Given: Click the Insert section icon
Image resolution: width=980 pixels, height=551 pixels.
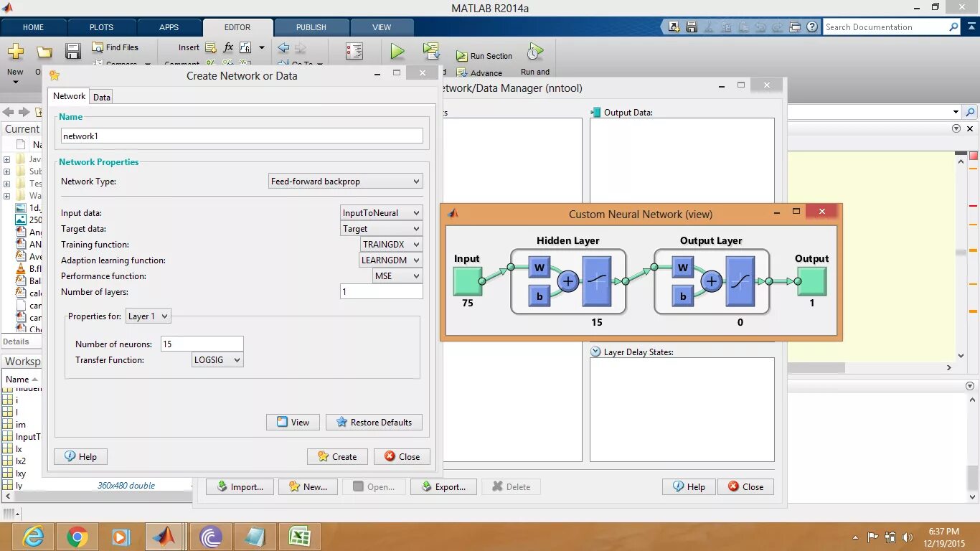Looking at the screenshot, I should tap(210, 47).
